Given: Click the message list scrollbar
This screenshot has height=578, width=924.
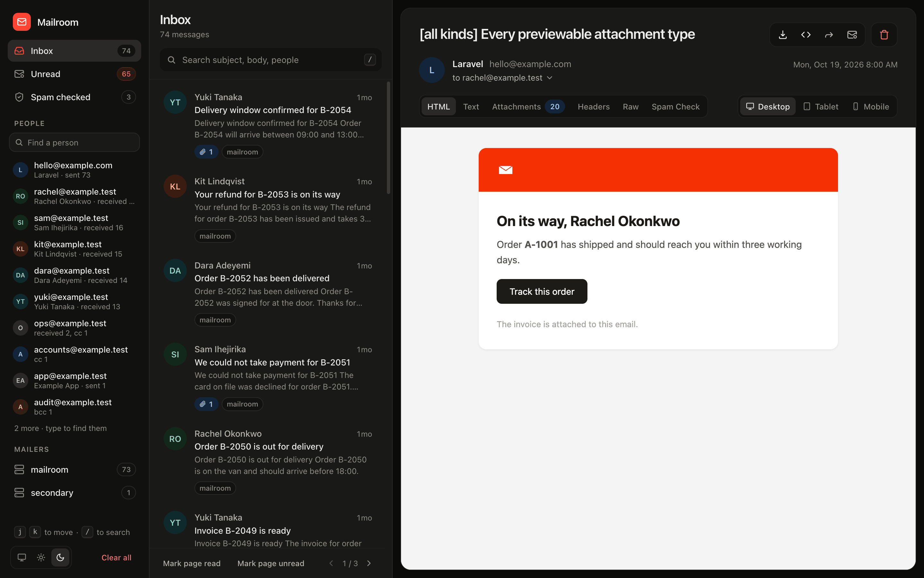Looking at the screenshot, I should (x=388, y=138).
